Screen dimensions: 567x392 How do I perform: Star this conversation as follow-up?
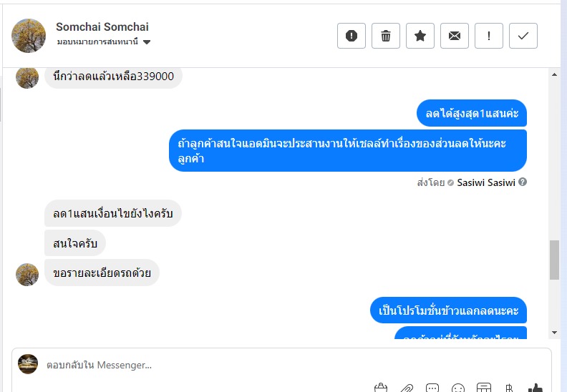(x=420, y=36)
